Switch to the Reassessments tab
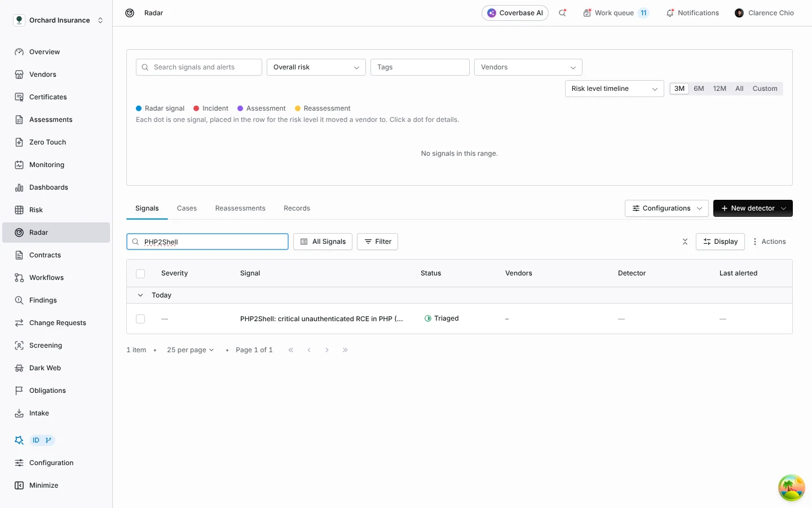Viewport: 812px width, 508px height. [x=240, y=208]
